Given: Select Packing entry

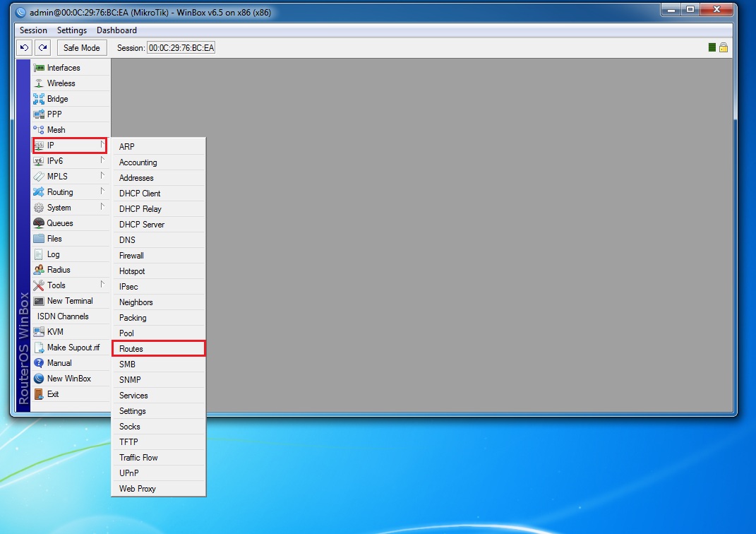Looking at the screenshot, I should point(159,318).
